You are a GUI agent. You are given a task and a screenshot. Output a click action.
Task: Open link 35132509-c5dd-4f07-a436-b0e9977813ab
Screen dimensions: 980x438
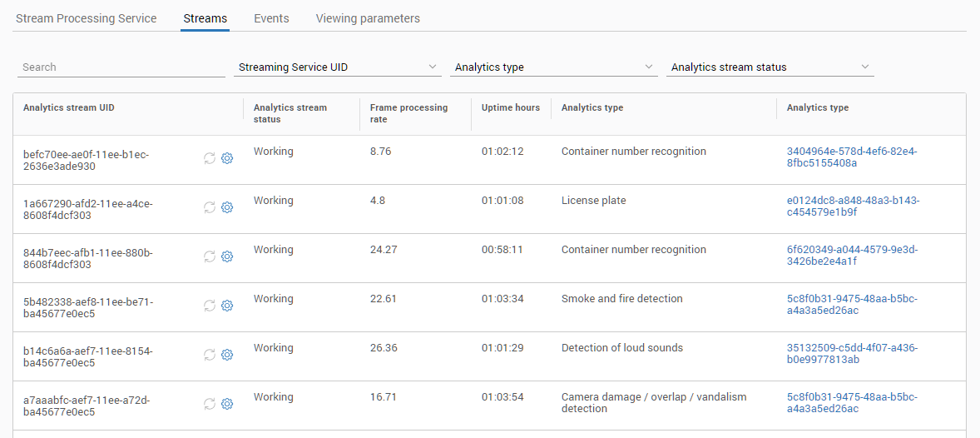(x=852, y=354)
